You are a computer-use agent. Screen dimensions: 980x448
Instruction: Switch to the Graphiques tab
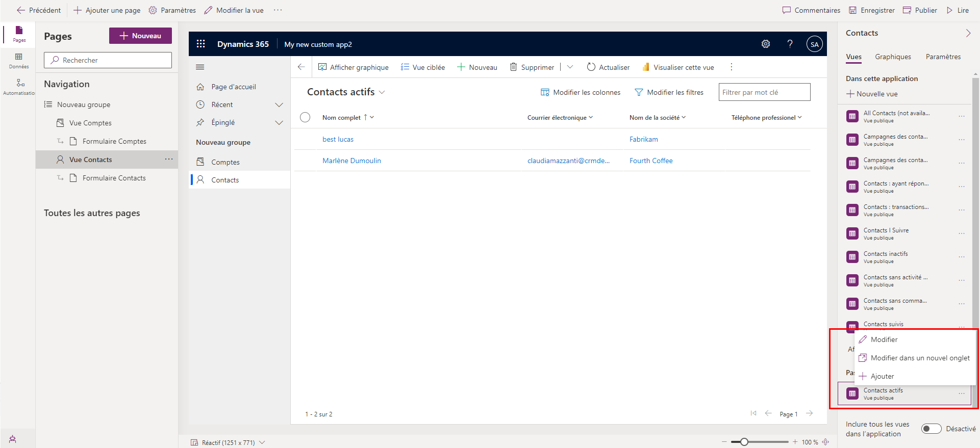tap(893, 57)
